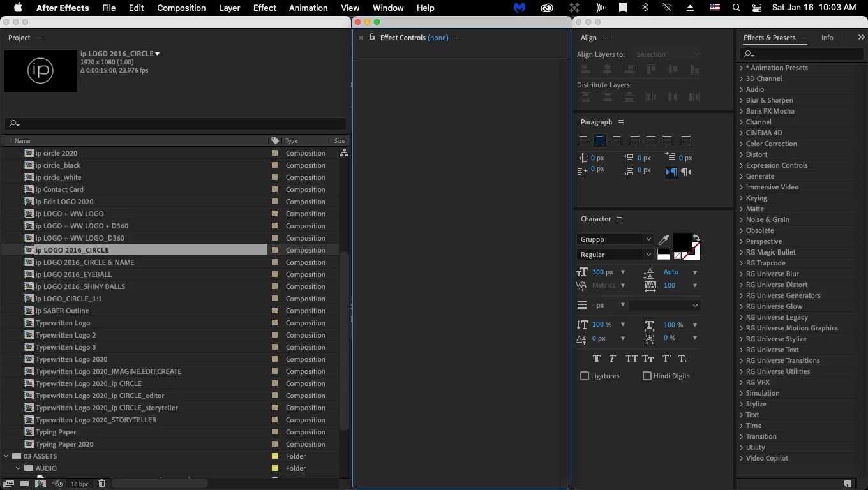Click Project panel search field
The image size is (868, 490).
point(176,124)
